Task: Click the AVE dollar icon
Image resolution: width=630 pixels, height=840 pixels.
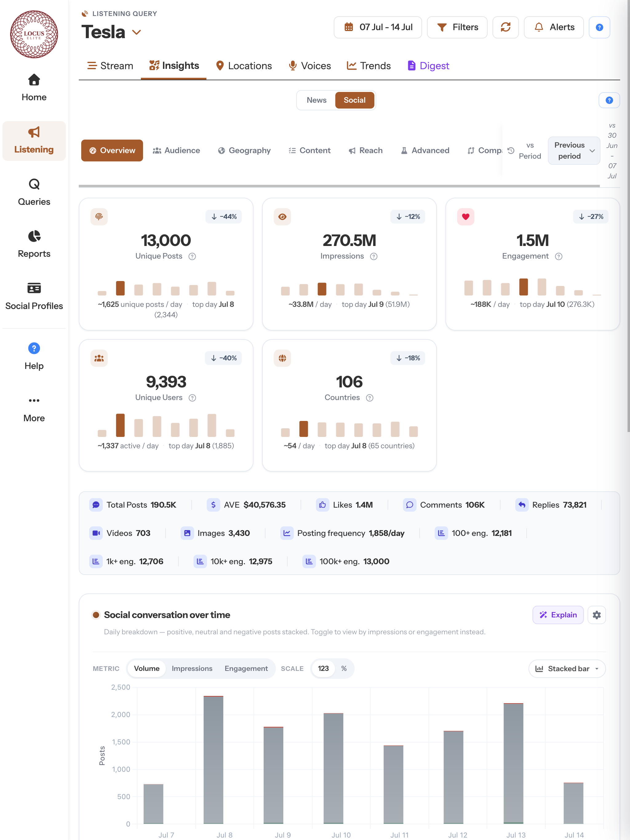Action: pyautogui.click(x=213, y=505)
